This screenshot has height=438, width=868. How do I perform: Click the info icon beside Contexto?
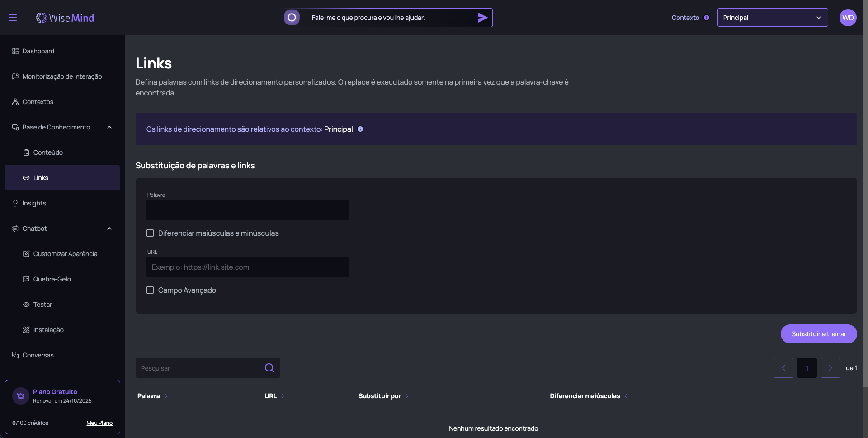tap(707, 18)
